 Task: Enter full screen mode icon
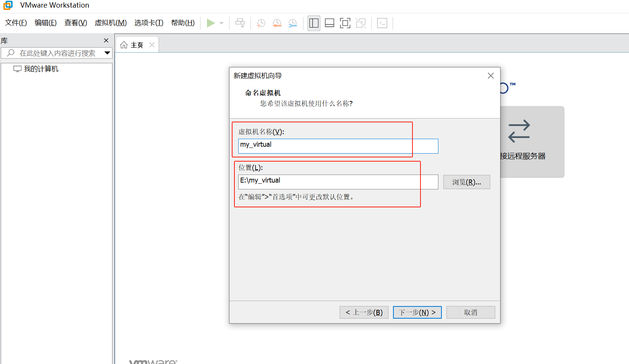click(x=345, y=23)
